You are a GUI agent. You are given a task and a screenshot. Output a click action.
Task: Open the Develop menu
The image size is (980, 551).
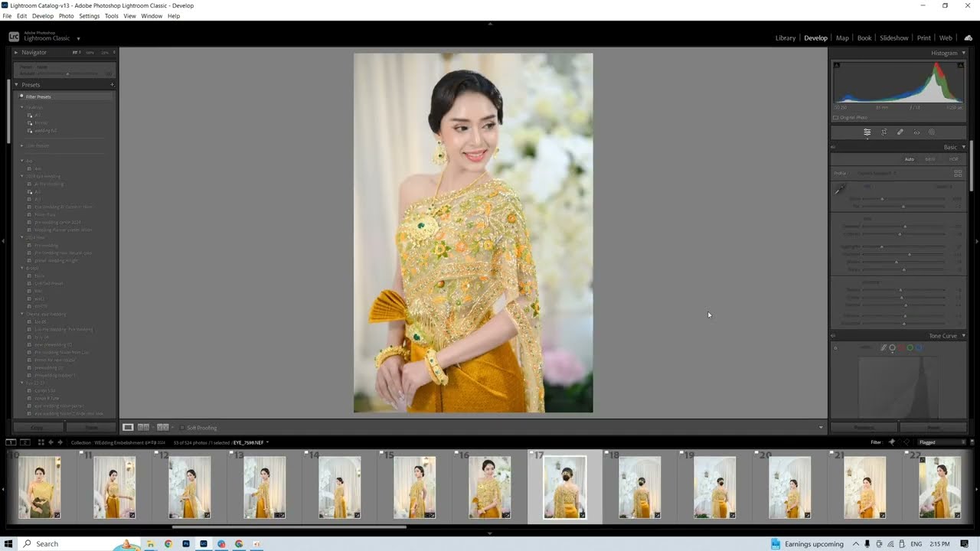tap(43, 16)
